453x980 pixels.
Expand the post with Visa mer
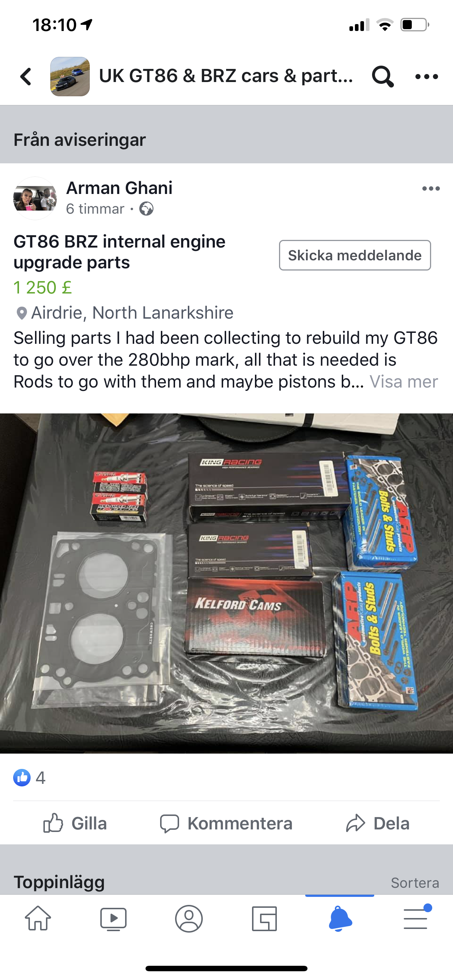tap(403, 382)
